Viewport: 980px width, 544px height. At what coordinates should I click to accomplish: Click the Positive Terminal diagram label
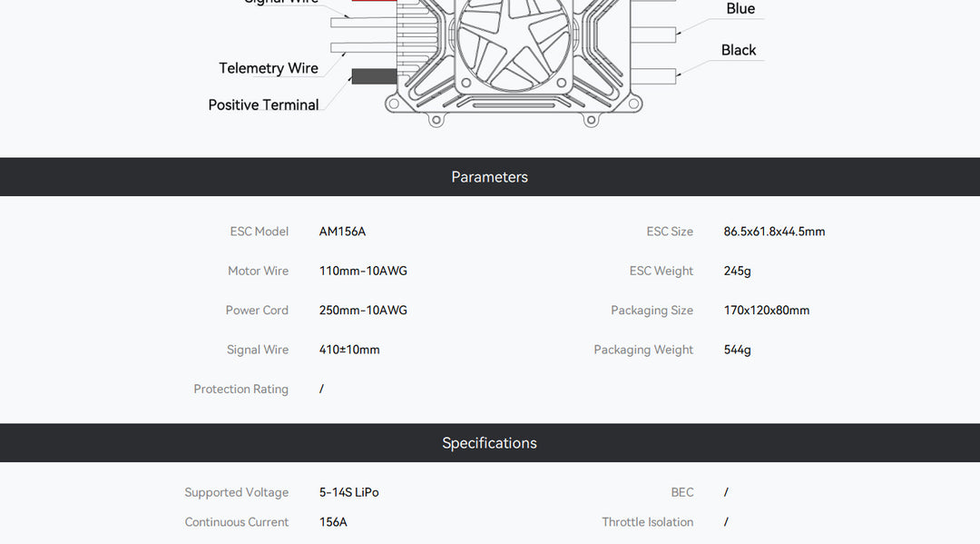(x=264, y=105)
